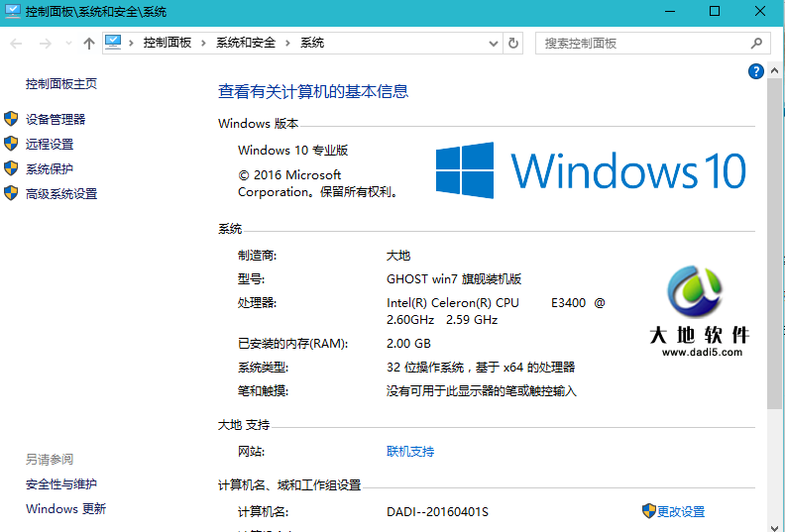Click the computer icon in the address bar
This screenshot has height=532, width=785.
[113, 43]
